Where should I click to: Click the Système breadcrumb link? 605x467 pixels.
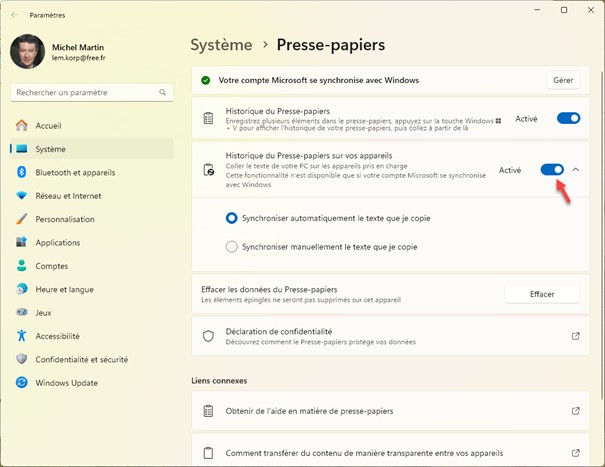pyautogui.click(x=221, y=45)
